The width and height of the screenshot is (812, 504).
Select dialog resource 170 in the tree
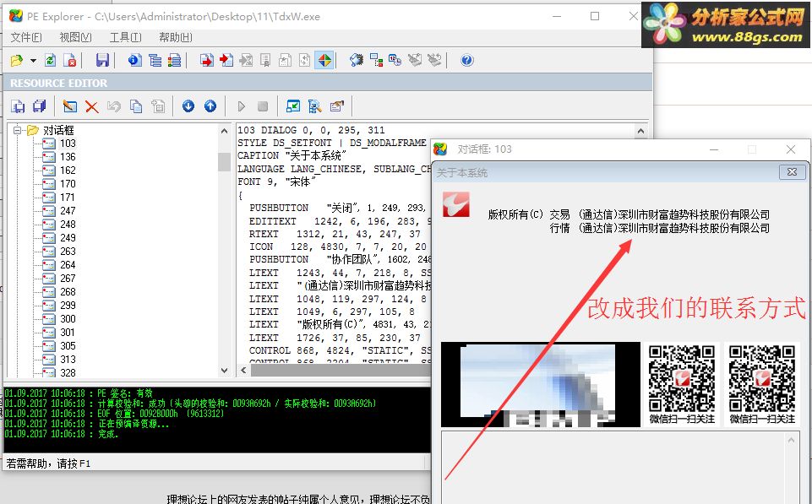[x=68, y=184]
